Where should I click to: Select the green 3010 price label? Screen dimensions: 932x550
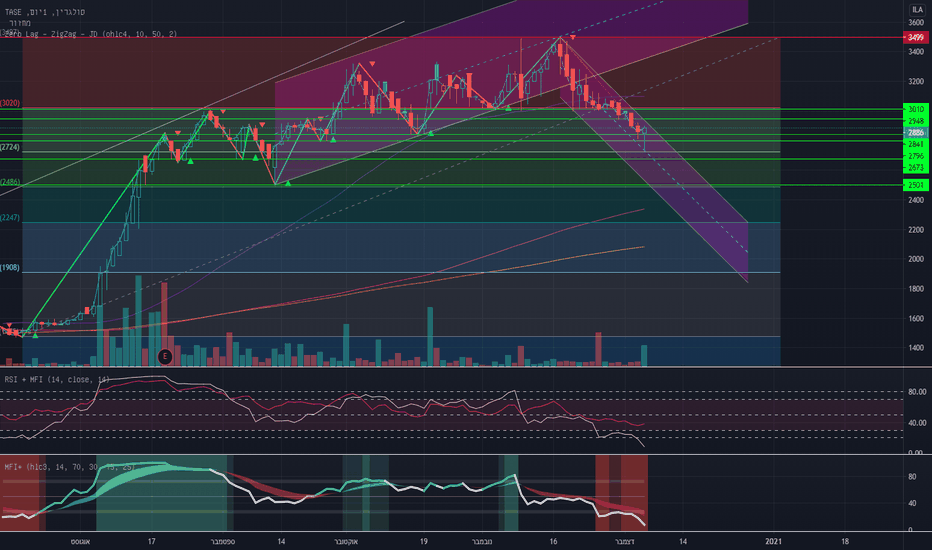(915, 109)
